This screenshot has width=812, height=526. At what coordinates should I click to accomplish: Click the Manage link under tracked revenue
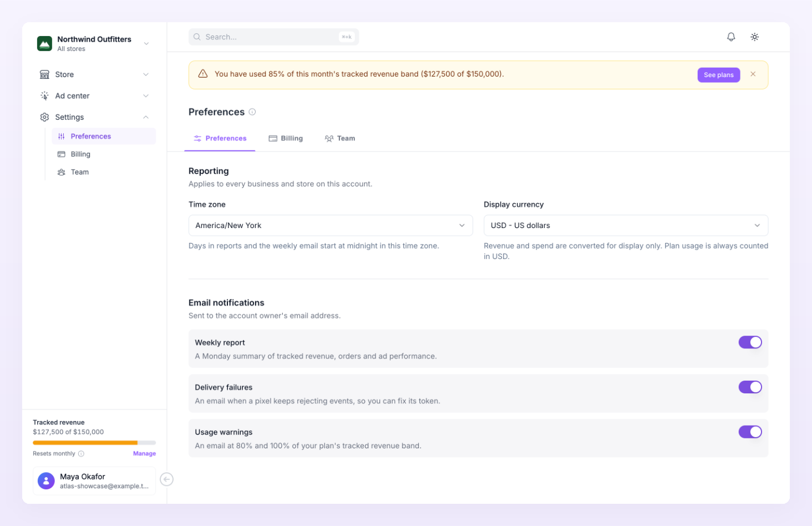click(144, 454)
